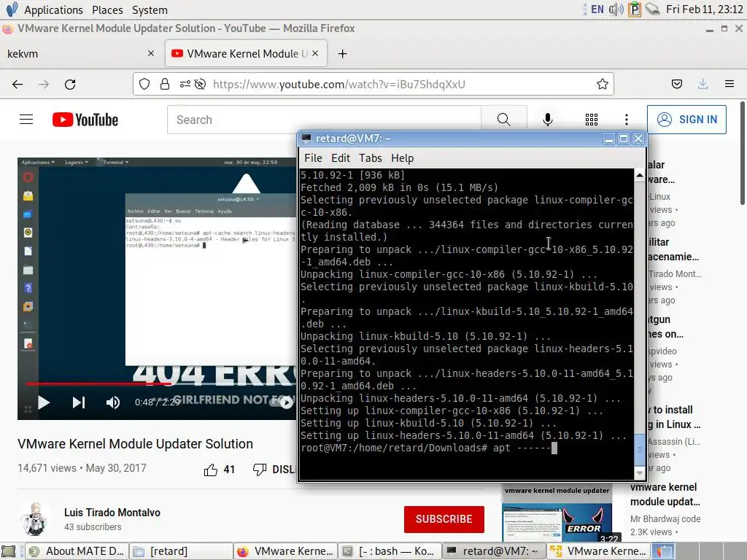
Task: Open YouTube settings three-dot menu
Action: (x=627, y=120)
